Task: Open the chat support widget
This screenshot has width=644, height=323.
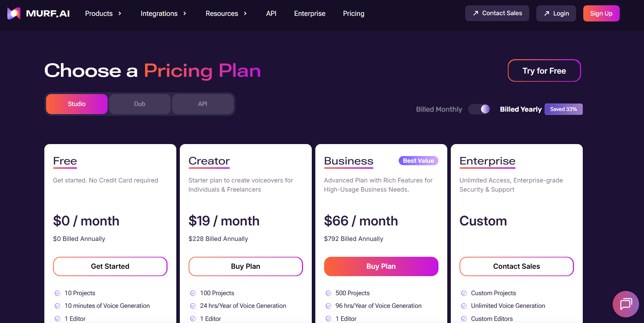Action: pos(626,304)
